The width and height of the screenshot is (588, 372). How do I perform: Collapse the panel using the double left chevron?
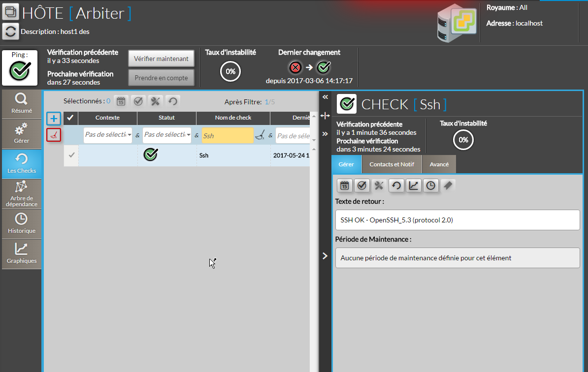[x=325, y=97]
